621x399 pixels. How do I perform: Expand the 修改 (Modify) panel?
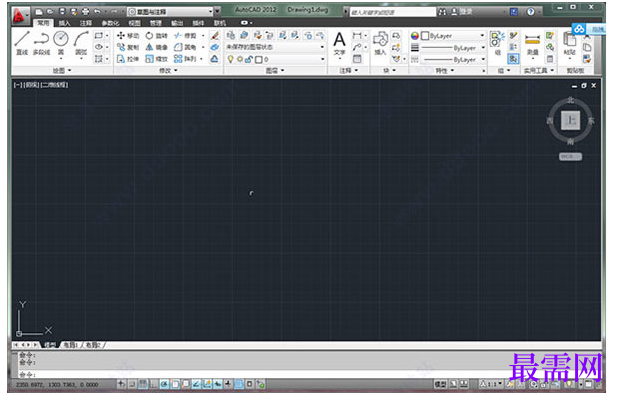tap(168, 70)
